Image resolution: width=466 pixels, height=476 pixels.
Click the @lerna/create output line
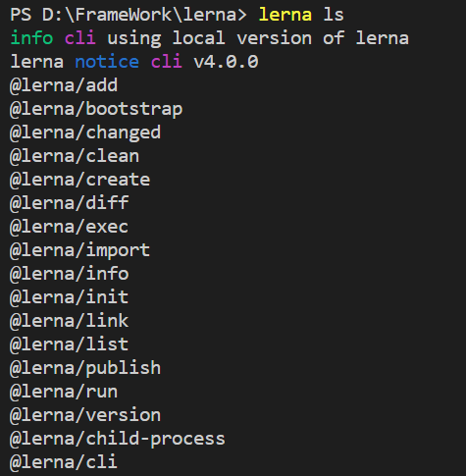[80, 180]
